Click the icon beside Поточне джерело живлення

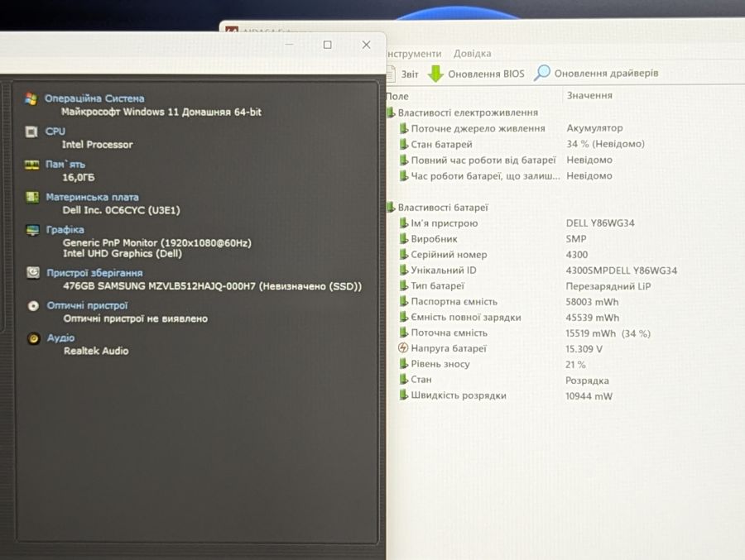tap(404, 128)
